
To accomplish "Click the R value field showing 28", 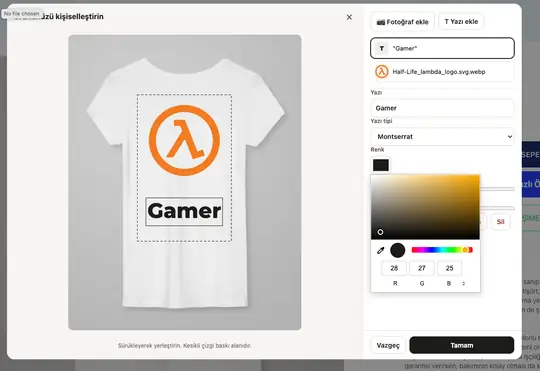I will [394, 268].
